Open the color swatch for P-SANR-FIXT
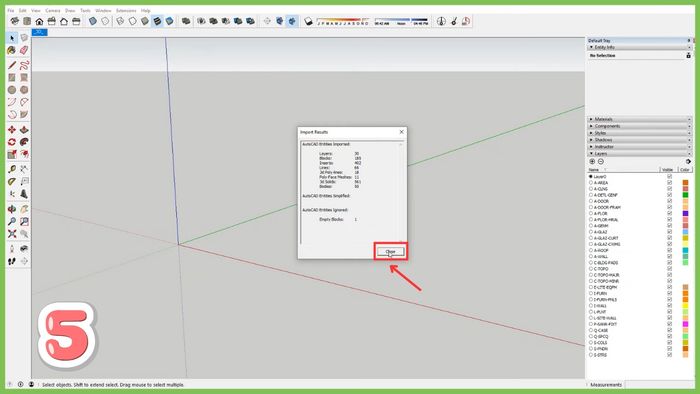 click(685, 324)
